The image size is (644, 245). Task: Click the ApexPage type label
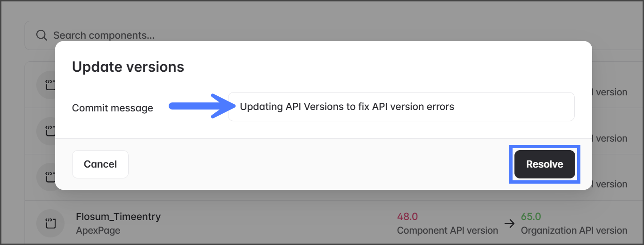click(98, 231)
